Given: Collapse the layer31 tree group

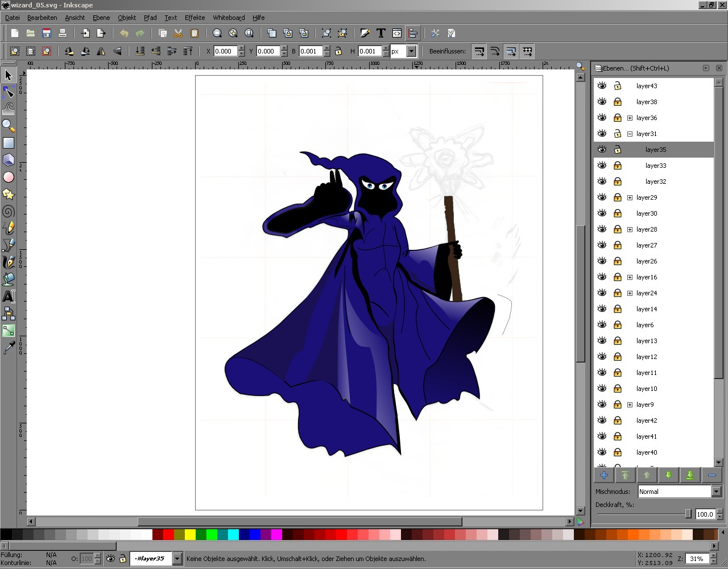Looking at the screenshot, I should (x=630, y=134).
